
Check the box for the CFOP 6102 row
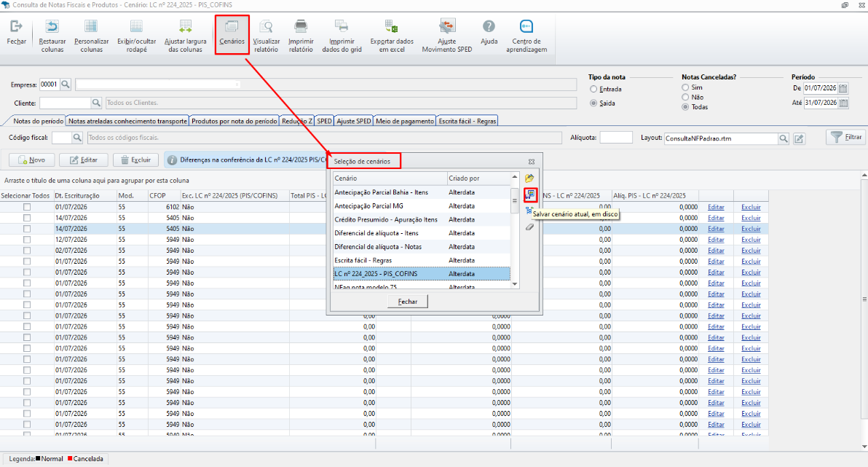(x=26, y=207)
